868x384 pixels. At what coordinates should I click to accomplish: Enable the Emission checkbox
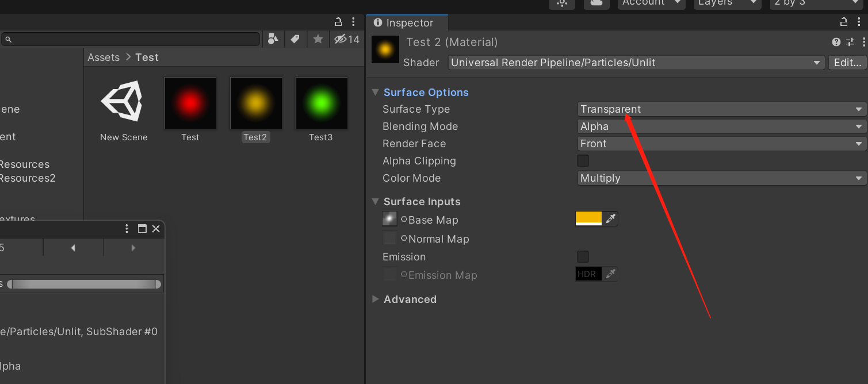583,256
